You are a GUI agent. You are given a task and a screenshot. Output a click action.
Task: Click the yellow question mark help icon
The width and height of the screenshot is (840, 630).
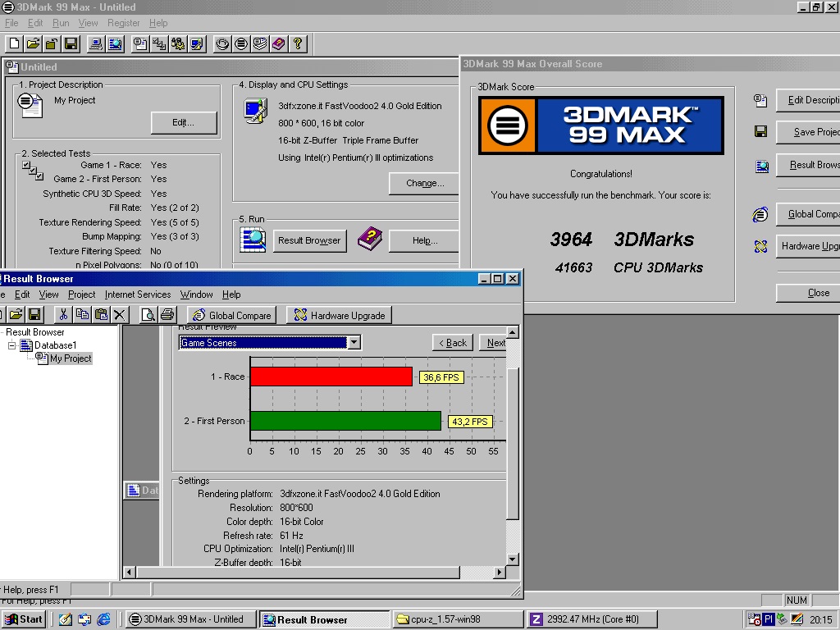click(x=298, y=43)
